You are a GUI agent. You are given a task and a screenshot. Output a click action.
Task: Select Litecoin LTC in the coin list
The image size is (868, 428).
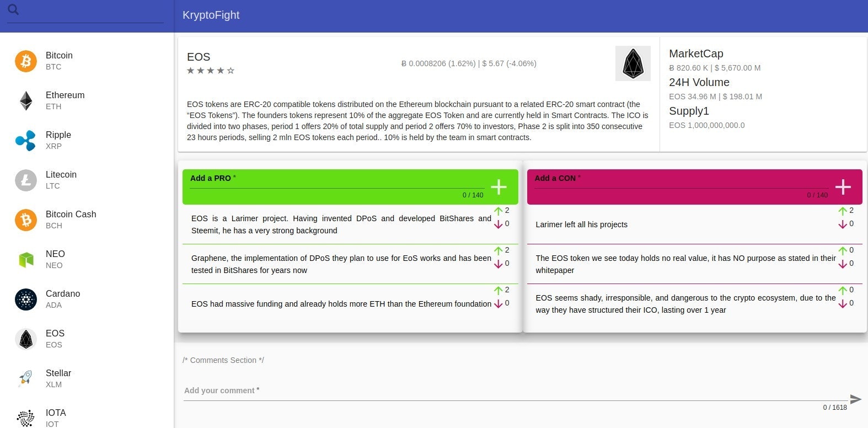pos(87,180)
